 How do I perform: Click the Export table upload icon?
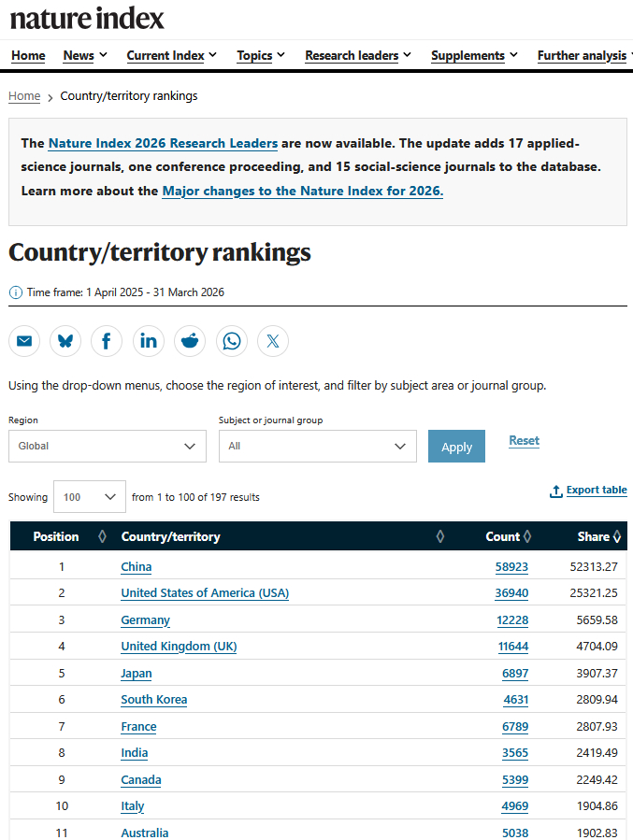point(556,491)
